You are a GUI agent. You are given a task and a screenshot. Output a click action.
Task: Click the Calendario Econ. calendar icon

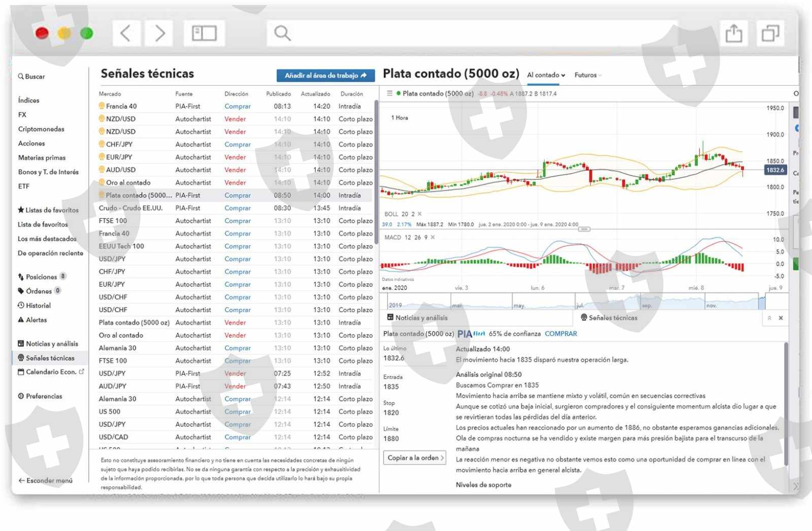[21, 372]
